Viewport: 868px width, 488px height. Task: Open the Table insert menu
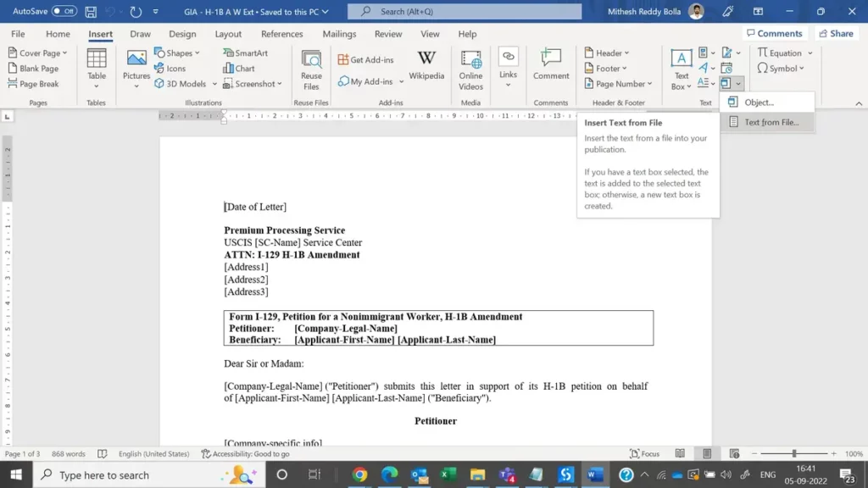97,69
